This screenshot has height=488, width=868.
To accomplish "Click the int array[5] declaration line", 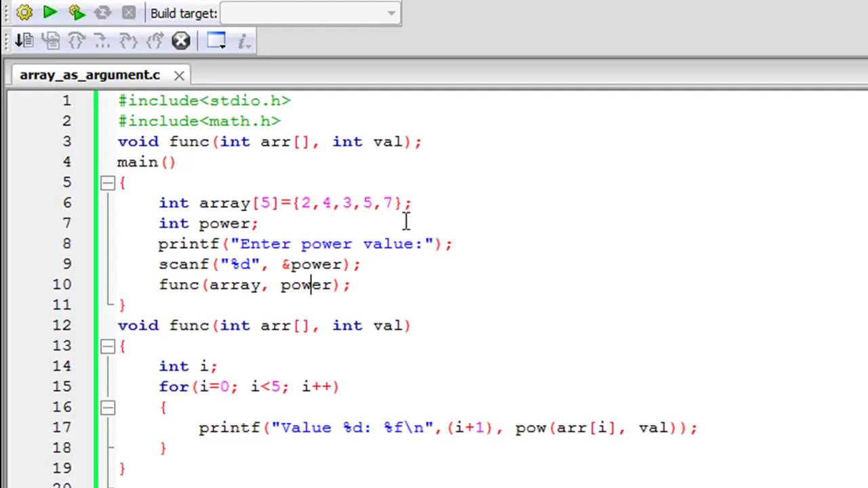I will point(285,203).
